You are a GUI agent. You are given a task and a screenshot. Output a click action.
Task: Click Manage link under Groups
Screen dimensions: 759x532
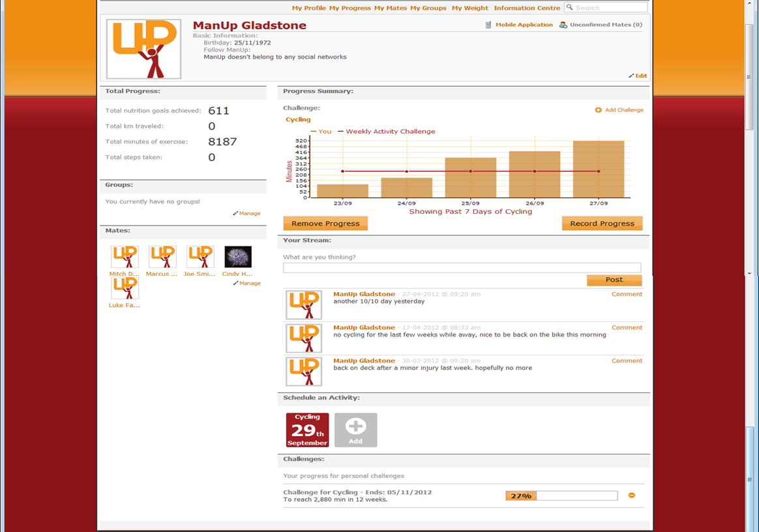pyautogui.click(x=247, y=213)
